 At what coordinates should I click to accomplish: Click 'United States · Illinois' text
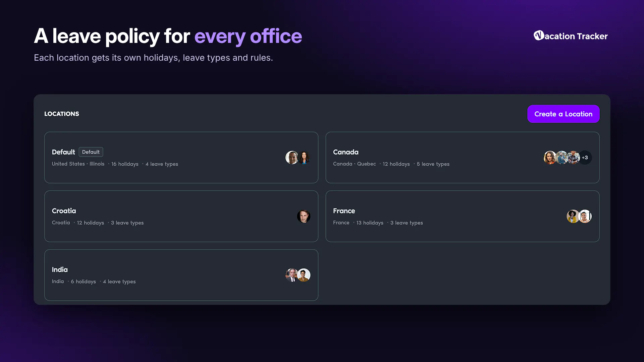click(78, 164)
